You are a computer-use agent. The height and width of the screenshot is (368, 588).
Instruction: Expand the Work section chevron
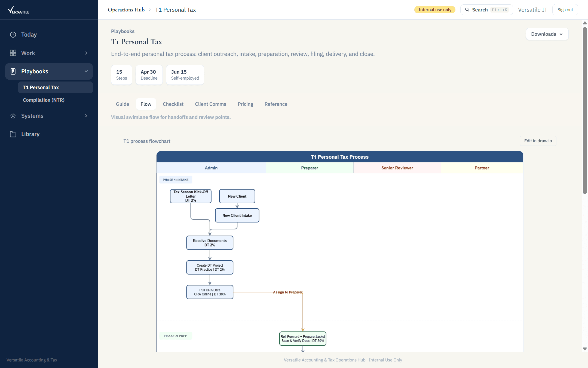(86, 53)
